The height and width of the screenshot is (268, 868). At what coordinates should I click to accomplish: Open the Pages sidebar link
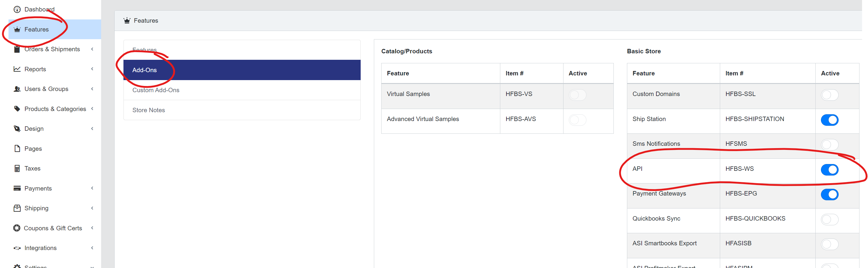click(x=33, y=148)
